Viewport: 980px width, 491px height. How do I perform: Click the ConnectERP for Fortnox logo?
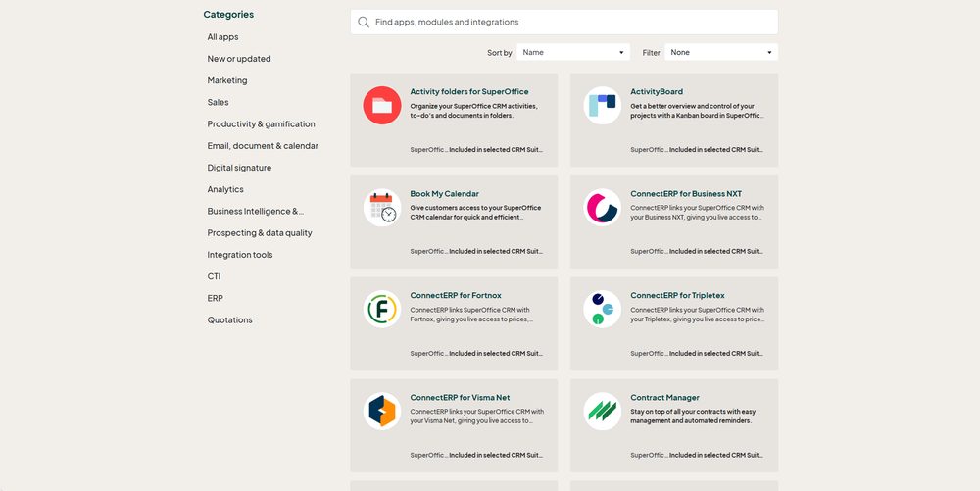(x=382, y=310)
